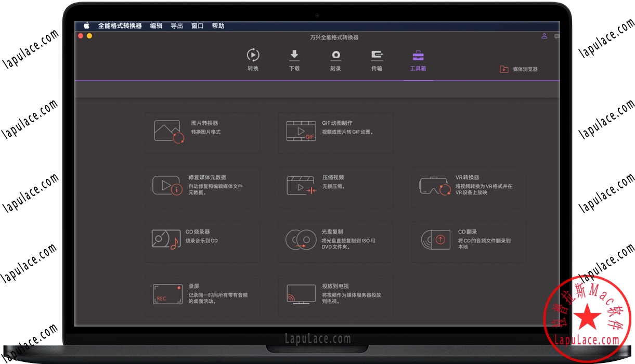
Task: Open the 帮助 menu
Action: coord(218,25)
